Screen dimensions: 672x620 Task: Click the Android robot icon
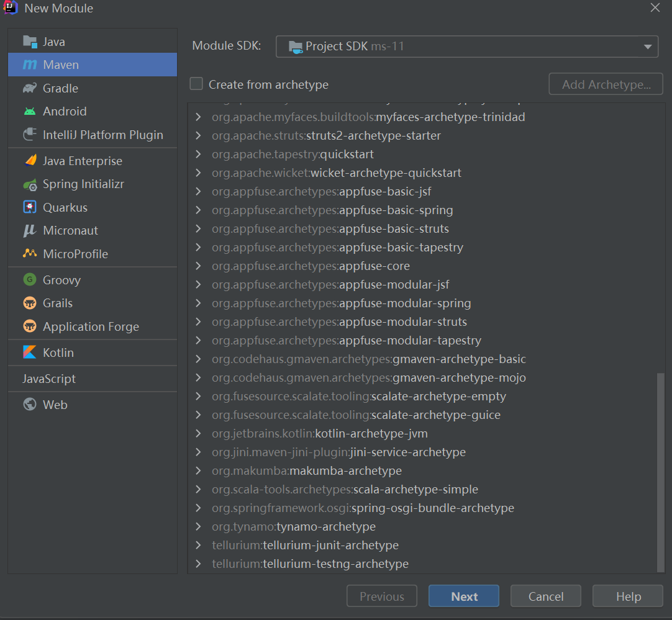point(30,111)
